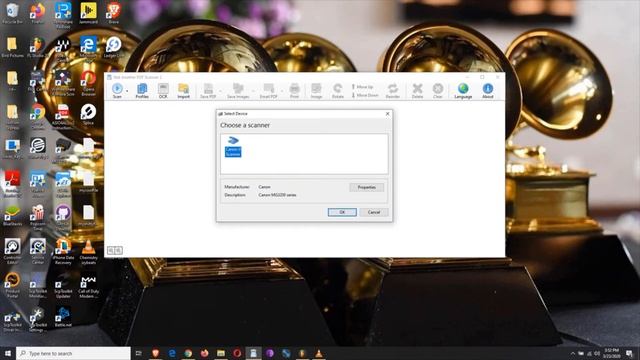Select the iPhone Data Recovery shortcut
Viewport: 640px width, 360px height.
click(63, 252)
